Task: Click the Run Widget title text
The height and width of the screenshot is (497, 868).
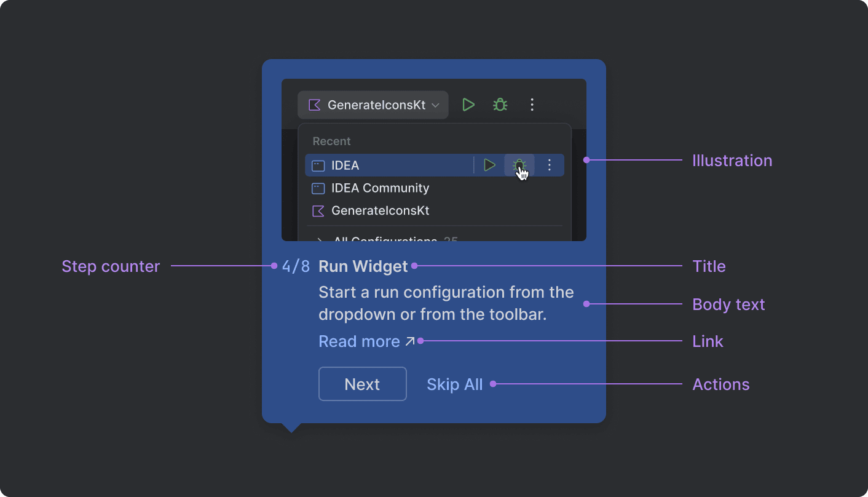Action: click(363, 266)
